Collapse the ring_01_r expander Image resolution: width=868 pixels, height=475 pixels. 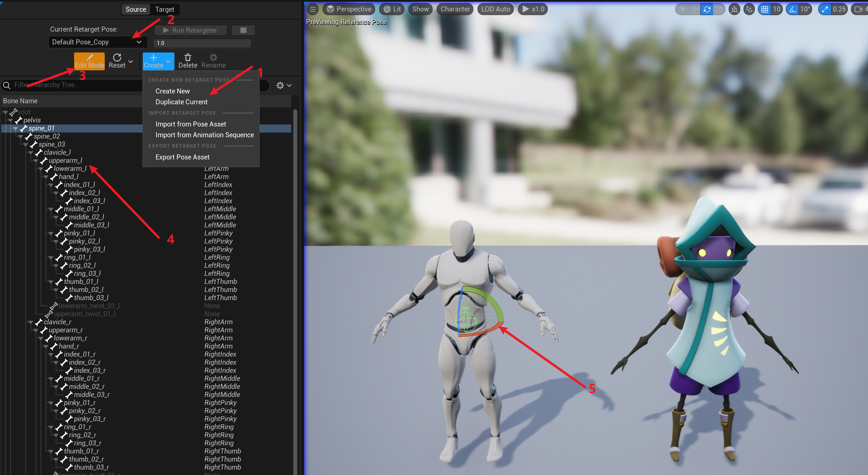[51, 428]
